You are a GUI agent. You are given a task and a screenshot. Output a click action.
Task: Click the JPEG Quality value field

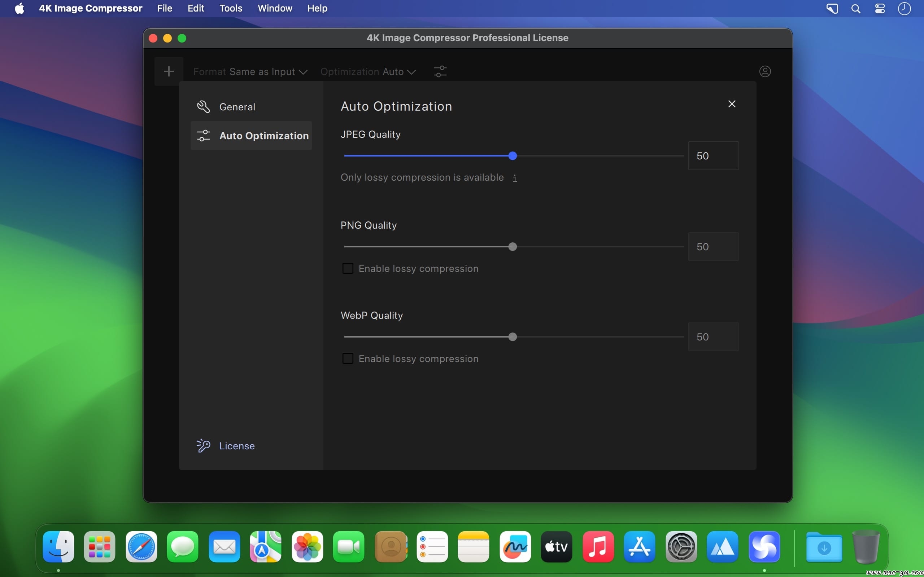pos(713,156)
